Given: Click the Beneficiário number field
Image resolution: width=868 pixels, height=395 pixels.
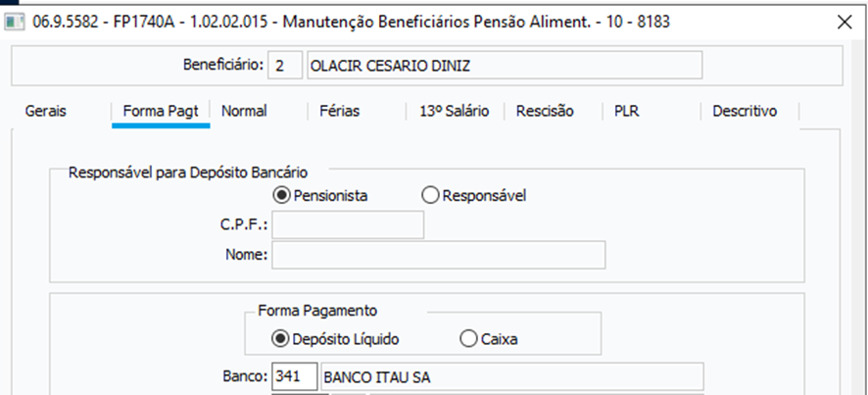Looking at the screenshot, I should (283, 66).
